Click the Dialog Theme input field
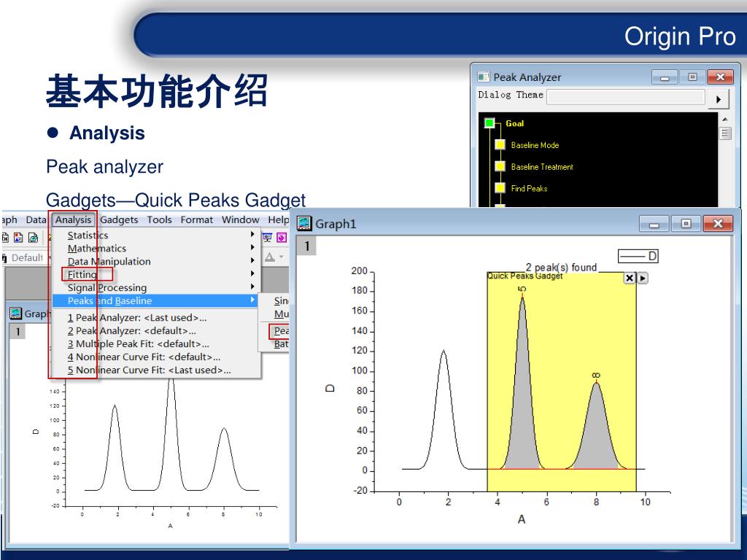Screen dimensions: 747x560 pos(625,97)
